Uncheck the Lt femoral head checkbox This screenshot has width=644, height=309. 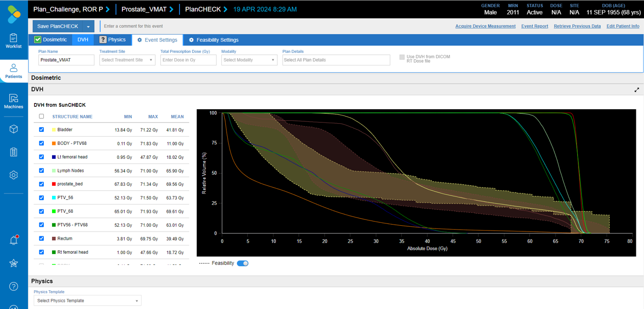41,157
